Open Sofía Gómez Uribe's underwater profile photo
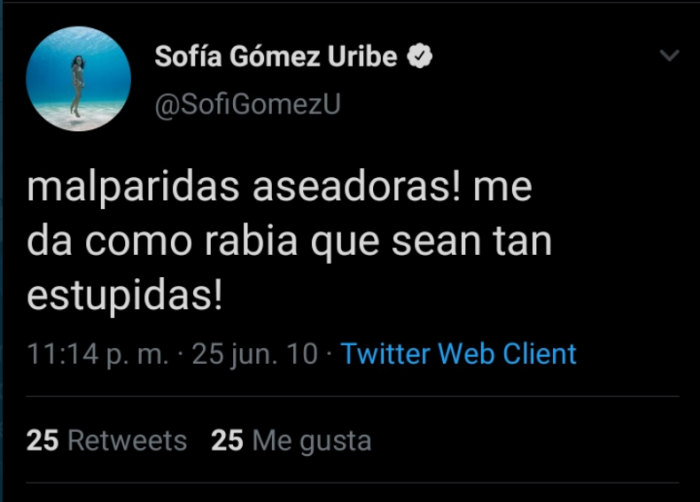The image size is (700, 502). coord(78,79)
